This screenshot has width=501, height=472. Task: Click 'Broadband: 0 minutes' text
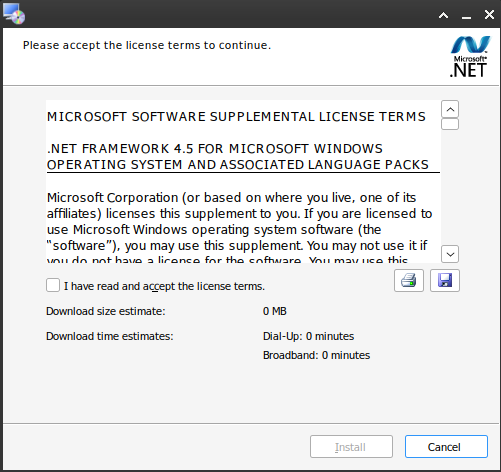pos(316,355)
